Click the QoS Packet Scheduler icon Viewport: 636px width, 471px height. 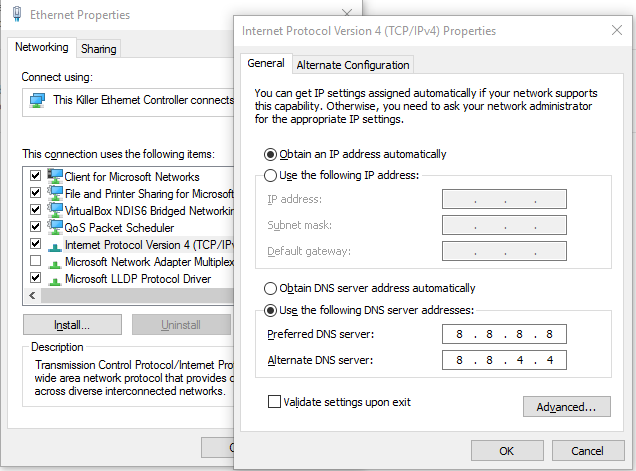54,227
